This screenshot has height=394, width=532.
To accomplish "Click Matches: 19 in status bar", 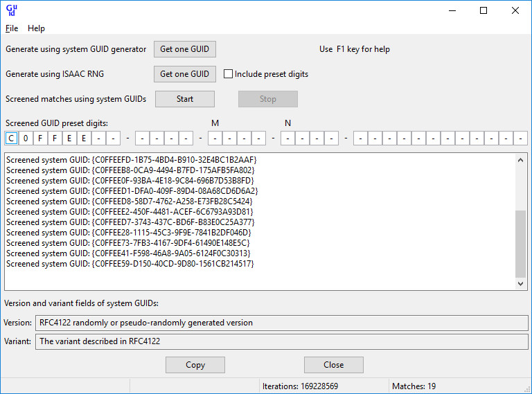I will tap(414, 386).
